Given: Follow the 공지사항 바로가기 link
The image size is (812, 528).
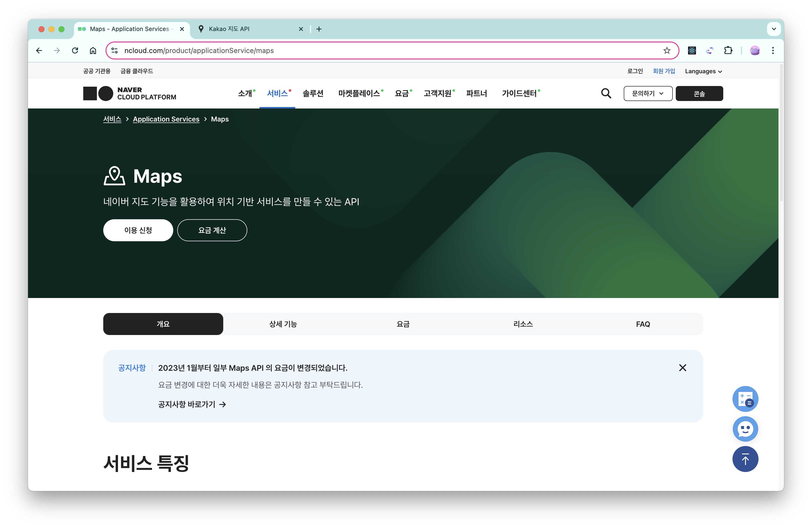Looking at the screenshot, I should point(192,404).
